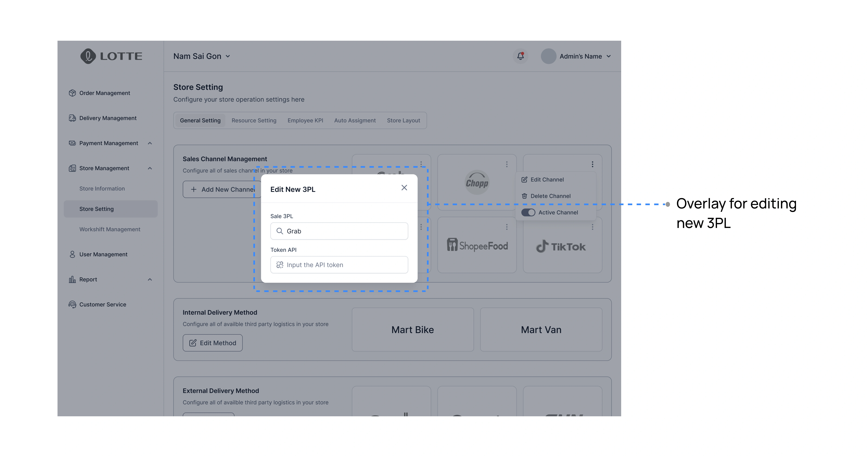Collapse the Payment Management chevron
This screenshot has height=457, width=868.
150,143
